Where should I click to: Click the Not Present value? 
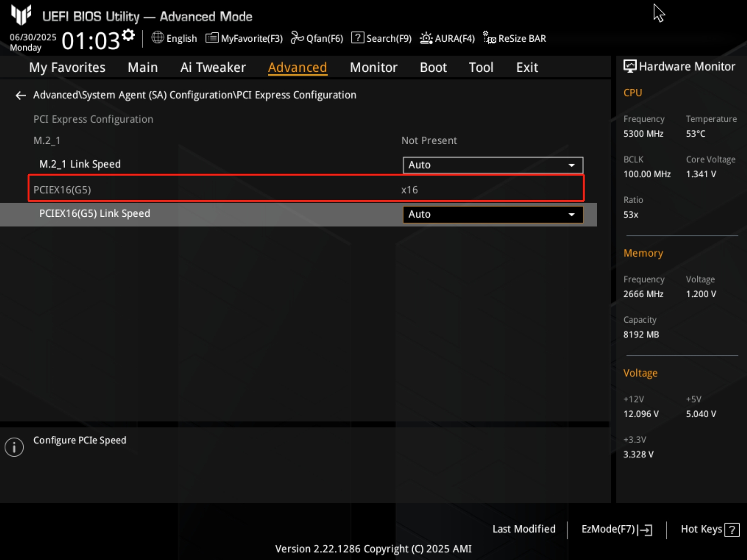point(429,140)
